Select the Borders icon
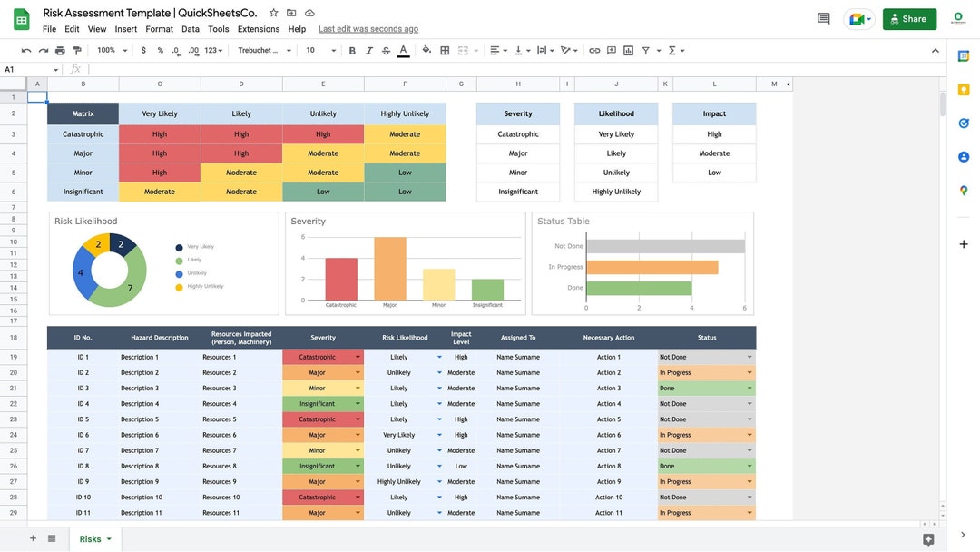Screen dimensions: 980x552 [x=444, y=50]
